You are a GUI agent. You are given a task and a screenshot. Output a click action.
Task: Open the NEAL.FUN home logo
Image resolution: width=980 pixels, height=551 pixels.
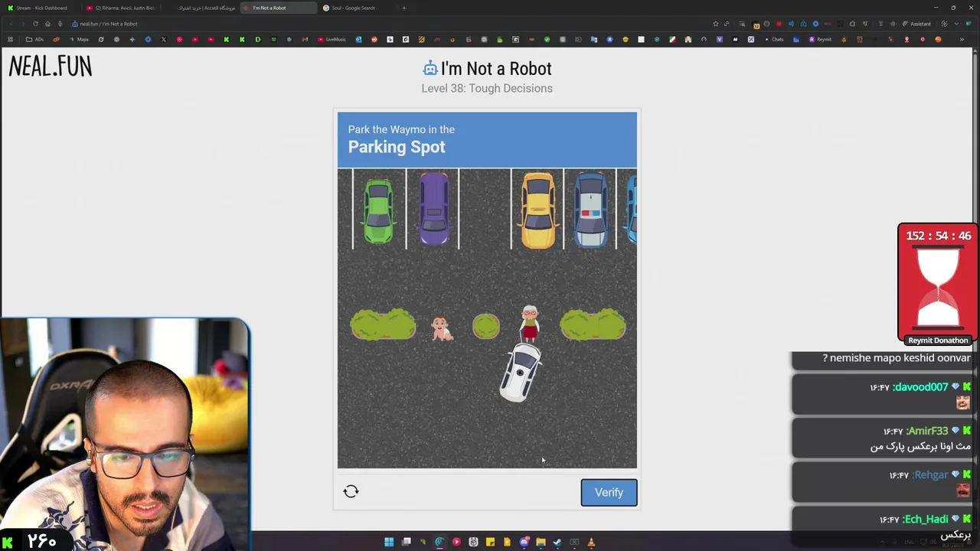[51, 67]
